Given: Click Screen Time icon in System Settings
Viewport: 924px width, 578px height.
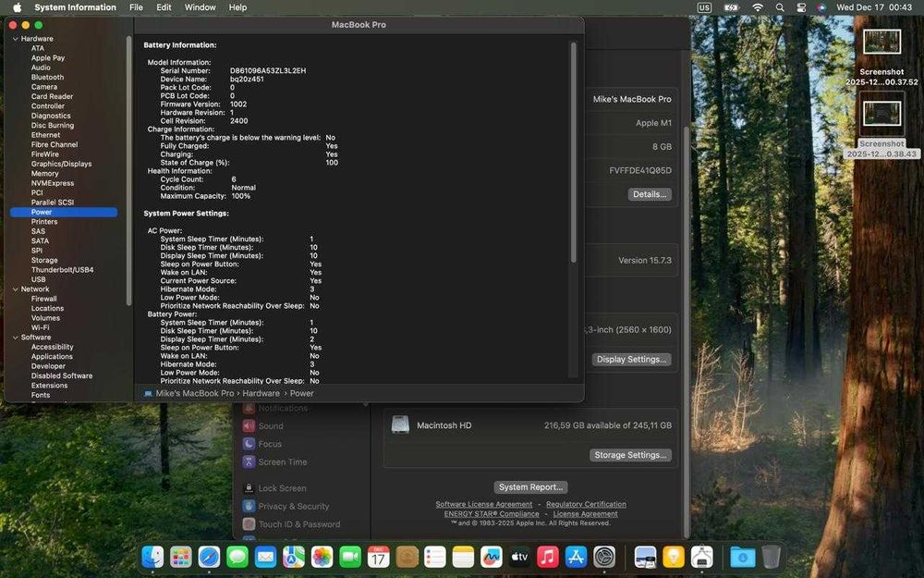Looking at the screenshot, I should 249,461.
